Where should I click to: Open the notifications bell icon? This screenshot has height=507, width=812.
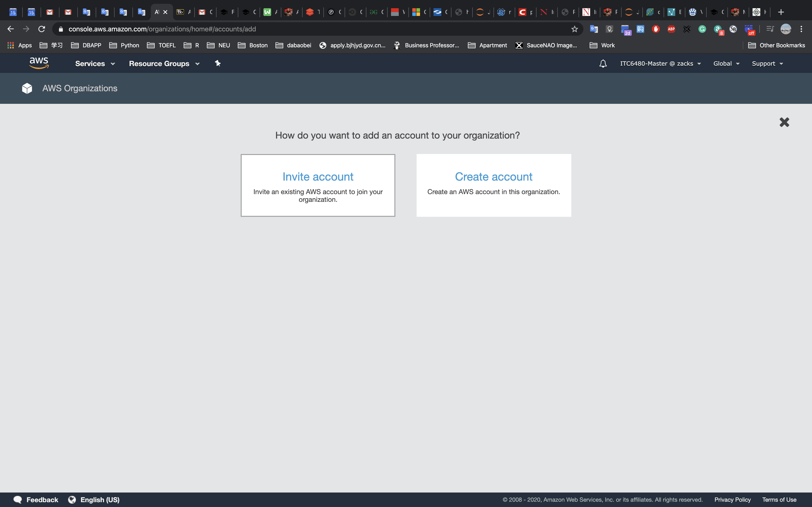603,64
